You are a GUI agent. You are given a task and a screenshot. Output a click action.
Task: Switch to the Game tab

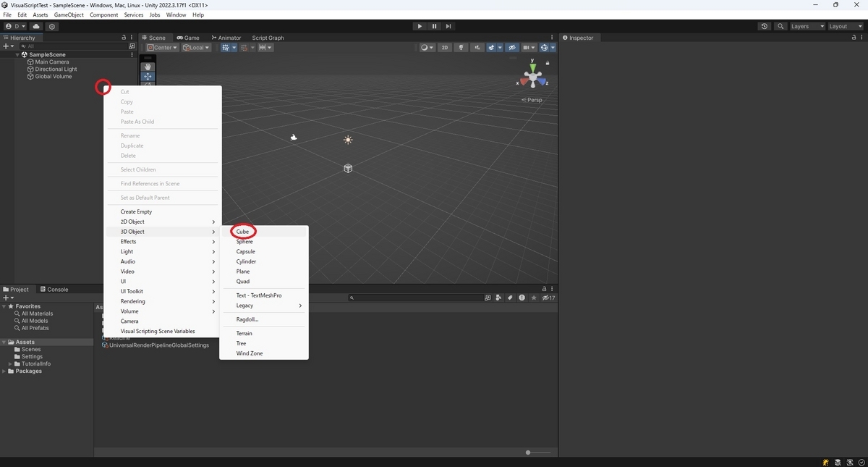[188, 38]
